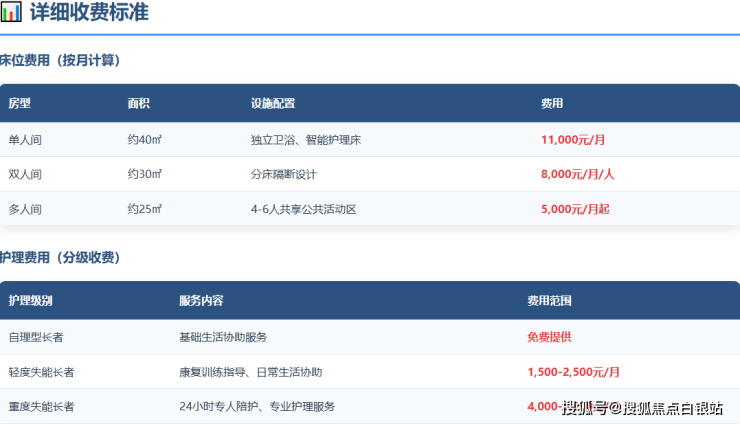
Task: Click the 5,000元/月起 price
Action: (x=574, y=209)
